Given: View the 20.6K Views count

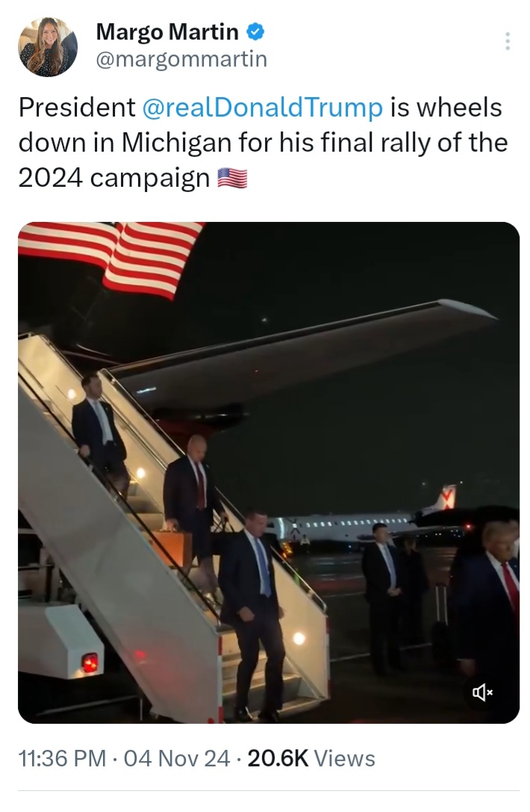Looking at the screenshot, I should coord(311,759).
